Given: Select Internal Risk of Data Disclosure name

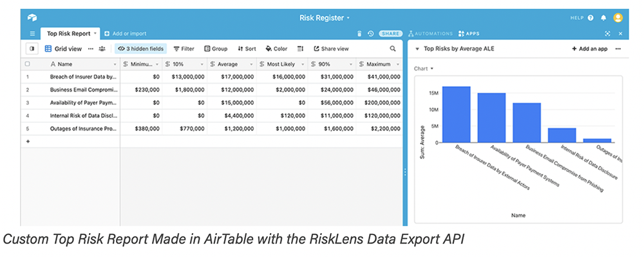Looking at the screenshot, I should [x=84, y=116].
